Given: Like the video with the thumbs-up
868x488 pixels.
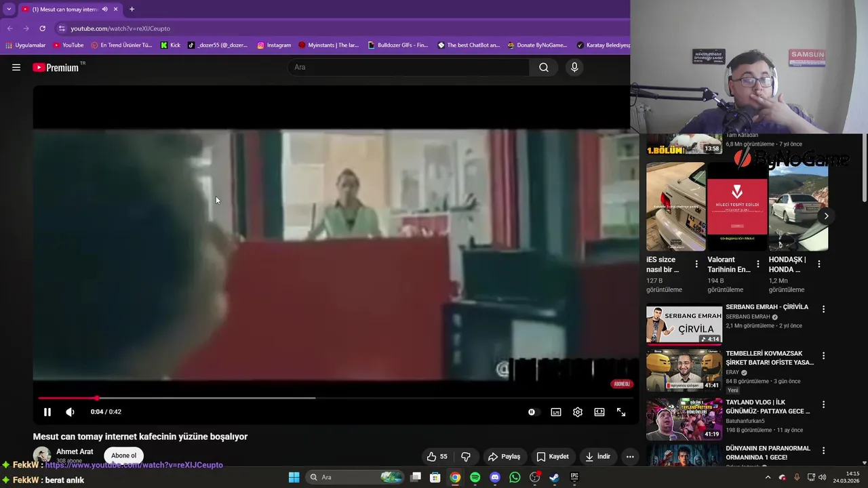Looking at the screenshot, I should [x=437, y=457].
